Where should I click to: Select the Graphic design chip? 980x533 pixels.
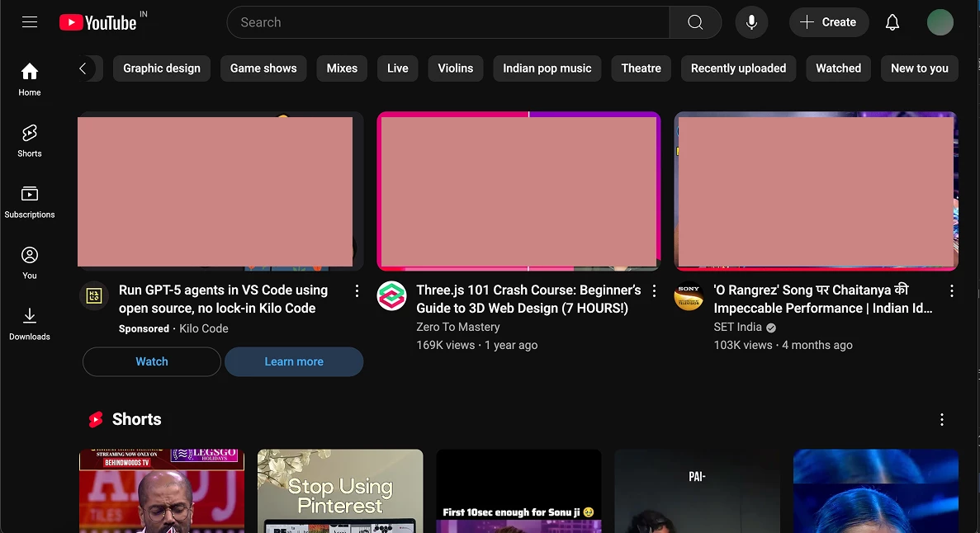coord(161,68)
